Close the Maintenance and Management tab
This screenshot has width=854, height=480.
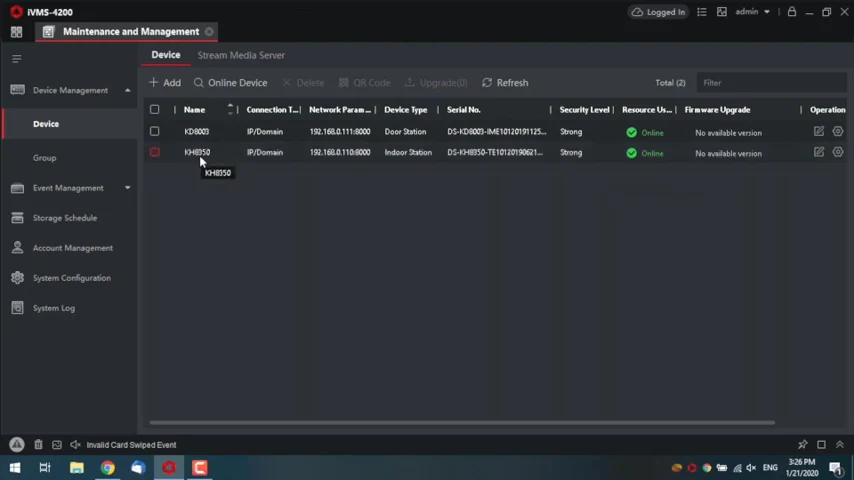pyautogui.click(x=209, y=32)
